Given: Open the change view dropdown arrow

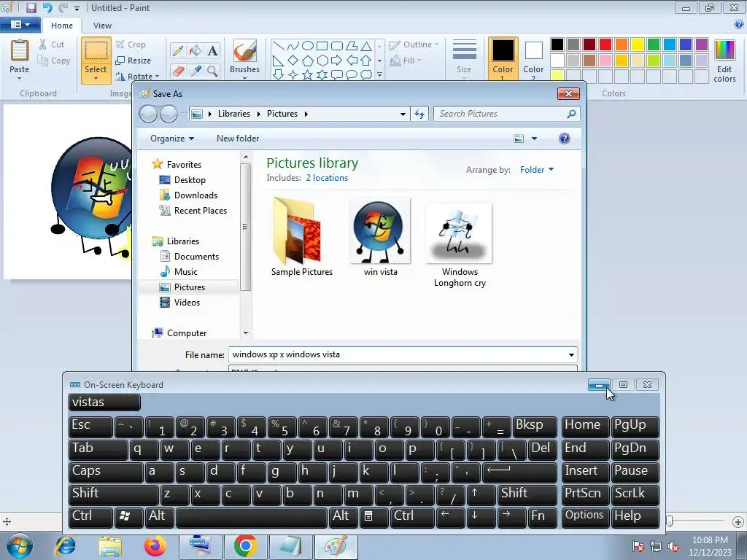Looking at the screenshot, I should pyautogui.click(x=534, y=139).
